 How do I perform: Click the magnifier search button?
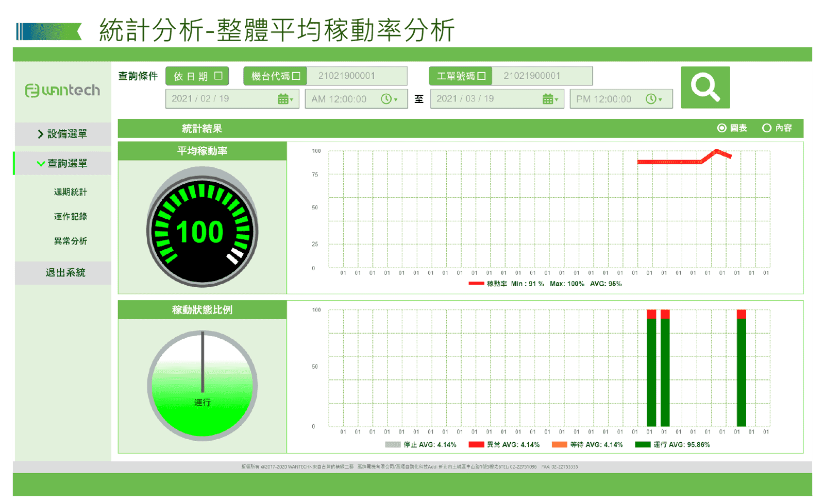pos(705,87)
